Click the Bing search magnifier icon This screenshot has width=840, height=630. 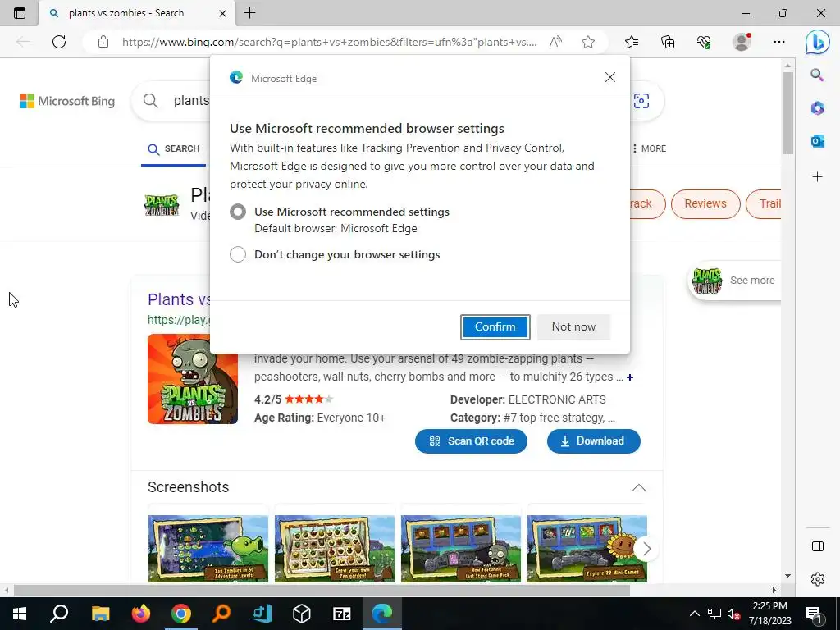click(151, 101)
